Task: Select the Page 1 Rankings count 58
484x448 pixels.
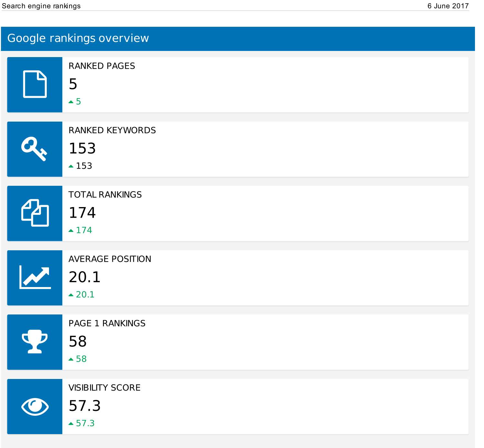Action: (78, 341)
